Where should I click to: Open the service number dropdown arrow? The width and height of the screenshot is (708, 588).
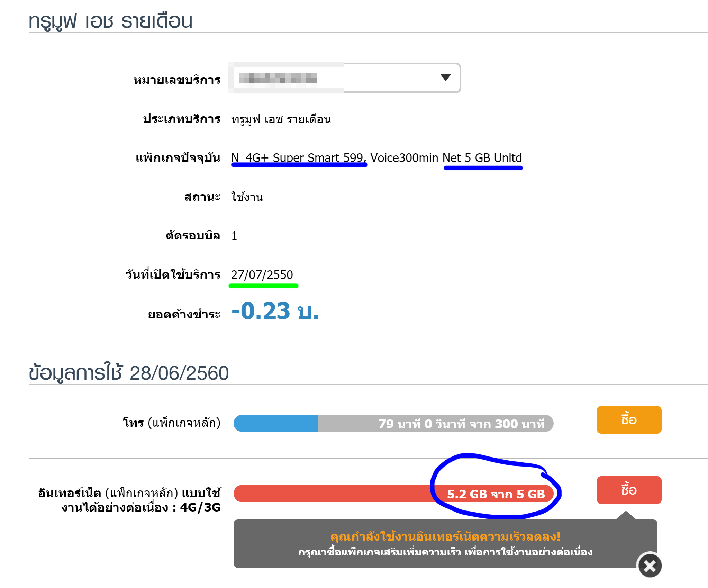coord(445,78)
